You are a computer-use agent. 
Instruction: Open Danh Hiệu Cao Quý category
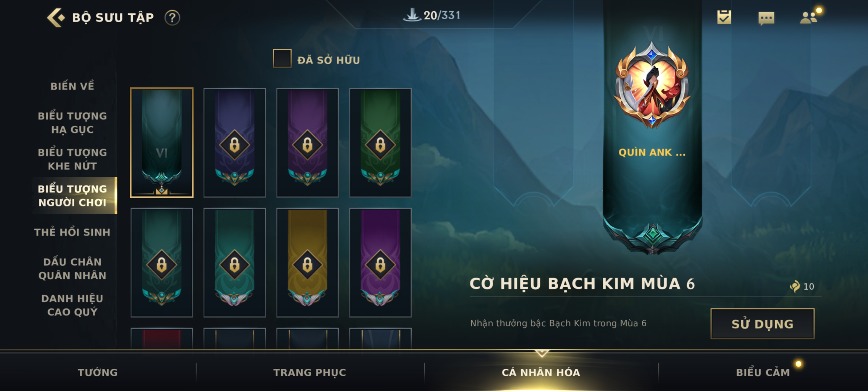pyautogui.click(x=72, y=305)
